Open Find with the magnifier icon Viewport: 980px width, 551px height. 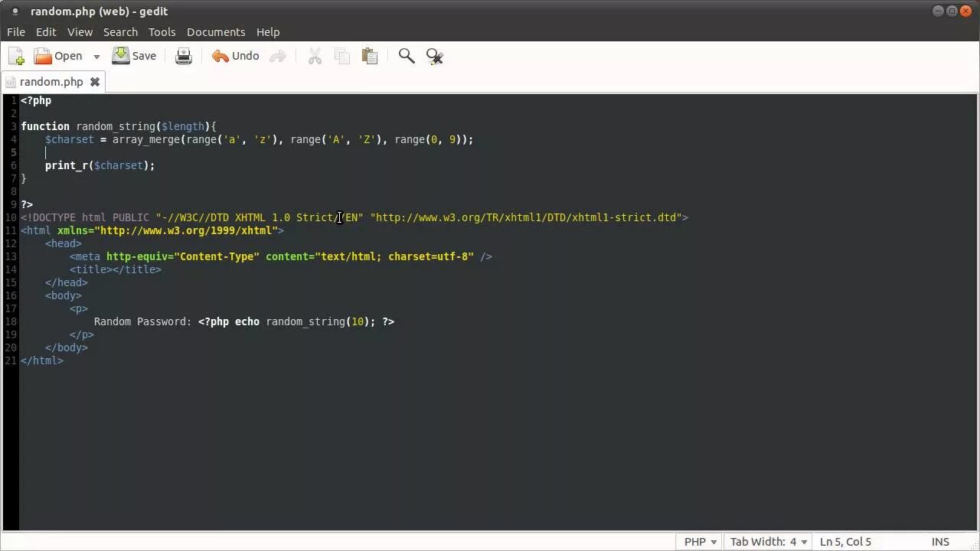tap(407, 56)
